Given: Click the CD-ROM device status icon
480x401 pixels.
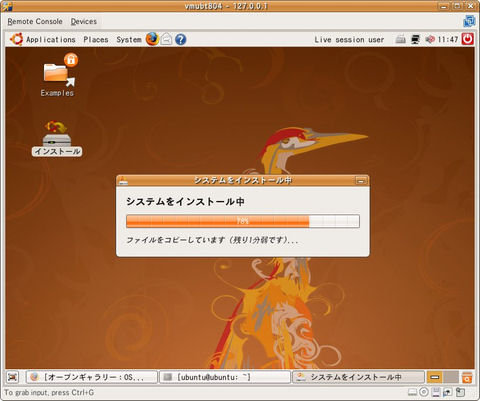Looking at the screenshot, I should point(424,392).
